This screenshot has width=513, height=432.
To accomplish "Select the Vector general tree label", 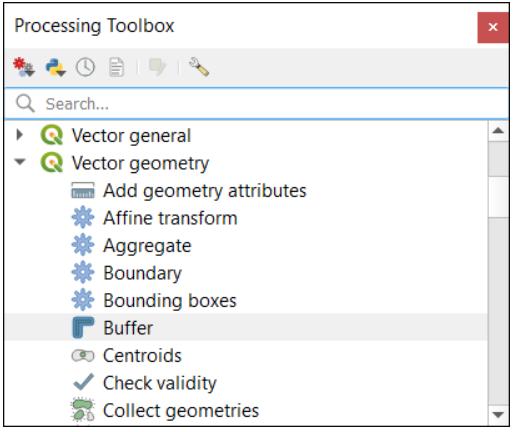I will [x=131, y=136].
